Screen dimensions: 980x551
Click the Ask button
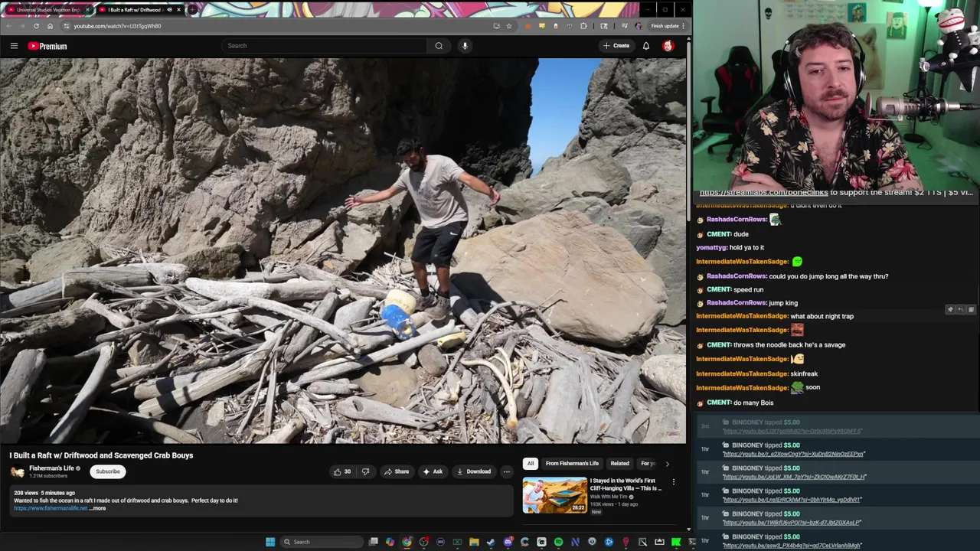[x=433, y=471]
